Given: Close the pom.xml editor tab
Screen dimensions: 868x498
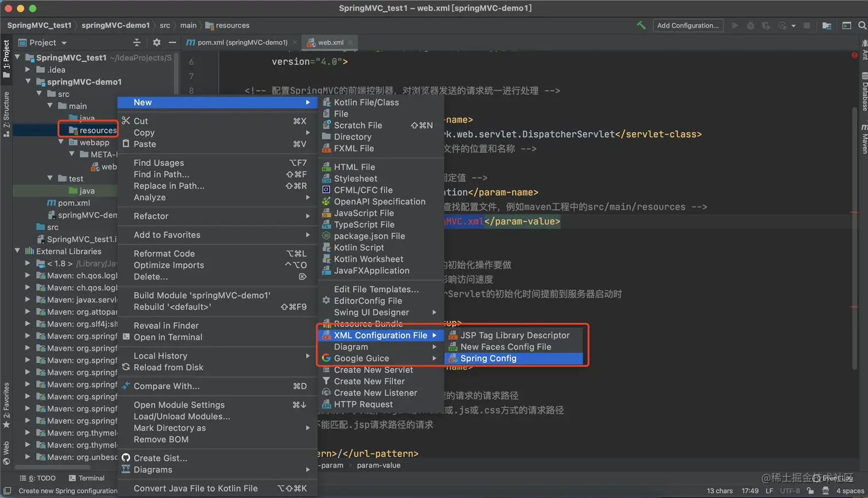Looking at the screenshot, I should click(x=295, y=42).
